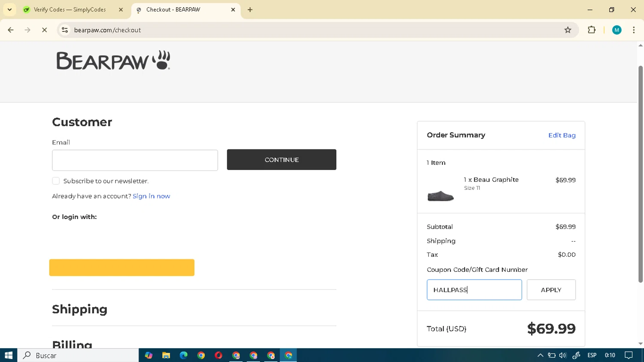Open the Extensions puzzle icon
This screenshot has width=644, height=362.
coord(592,30)
